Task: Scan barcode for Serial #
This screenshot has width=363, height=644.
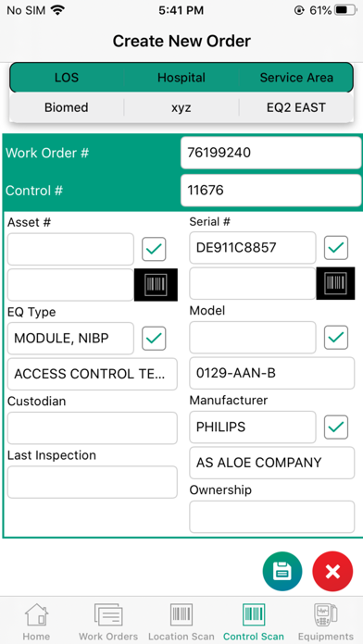Action: (x=335, y=283)
